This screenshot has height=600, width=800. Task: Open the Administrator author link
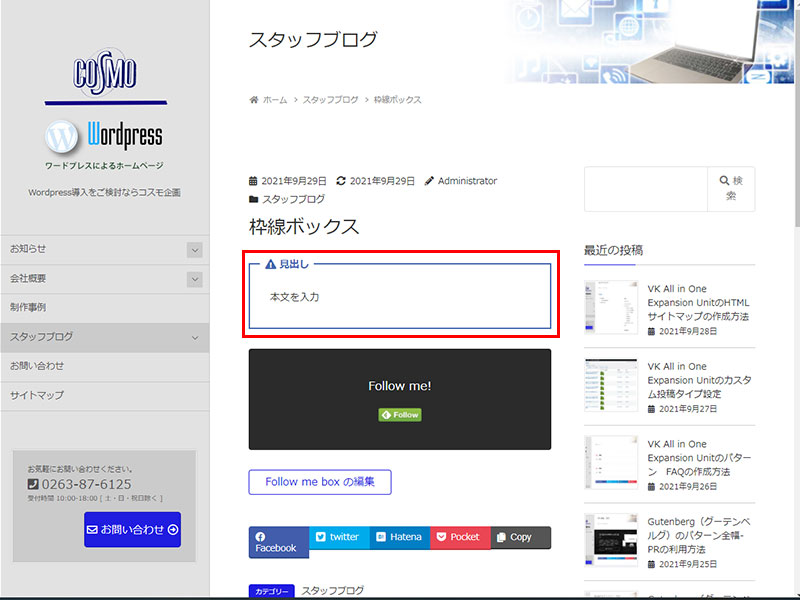point(467,181)
